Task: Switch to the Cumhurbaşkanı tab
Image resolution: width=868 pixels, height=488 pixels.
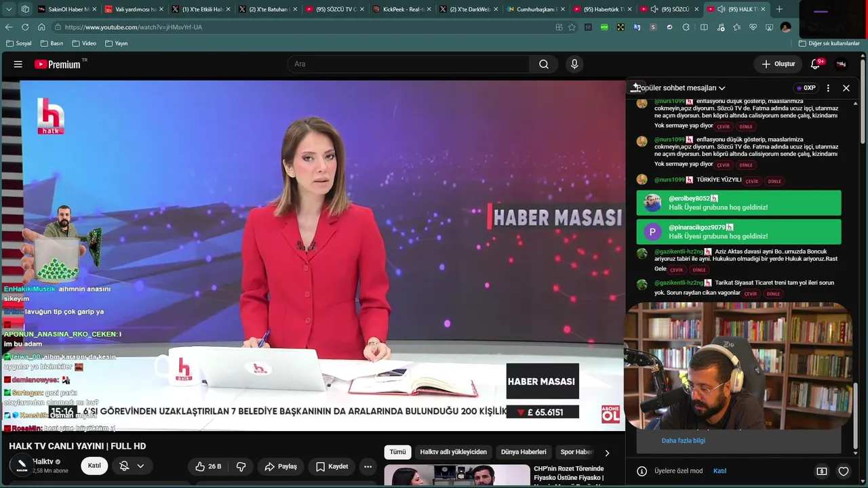Action: pyautogui.click(x=535, y=9)
